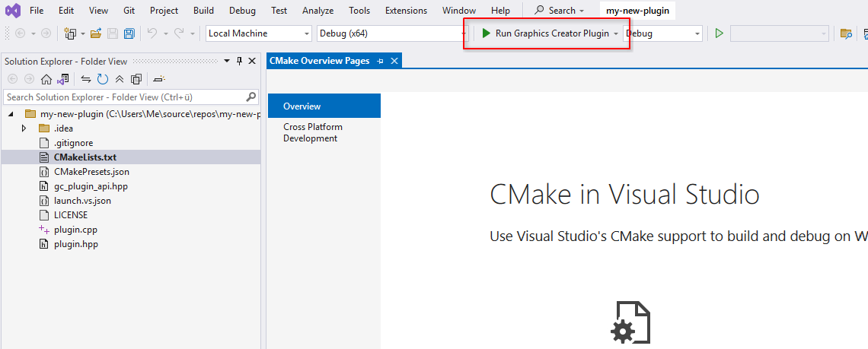Screen dimensions: 868x349
Task: Select CMakeLists.txt in the tree
Action: coord(85,157)
